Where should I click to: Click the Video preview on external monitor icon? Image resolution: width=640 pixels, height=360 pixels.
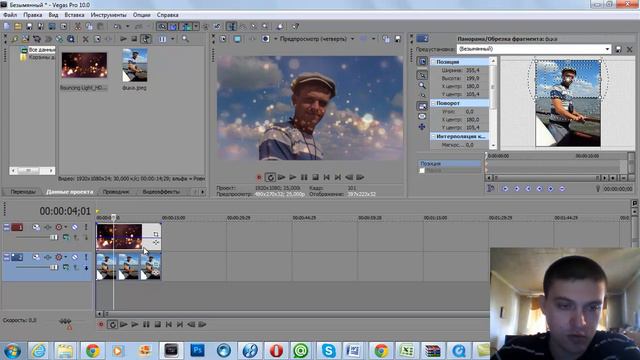click(237, 39)
